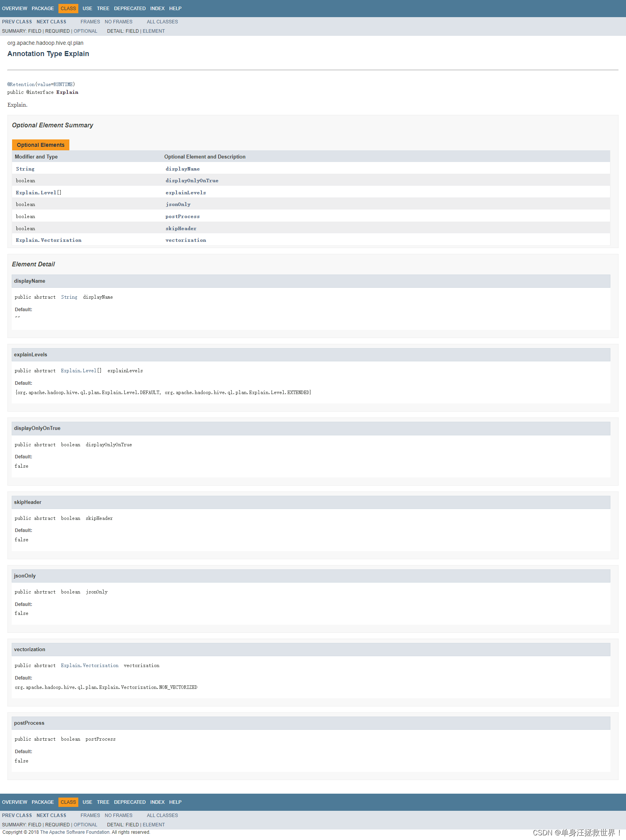Click the Prev Class link at top
Screen dimensions: 626x840
coord(17,22)
